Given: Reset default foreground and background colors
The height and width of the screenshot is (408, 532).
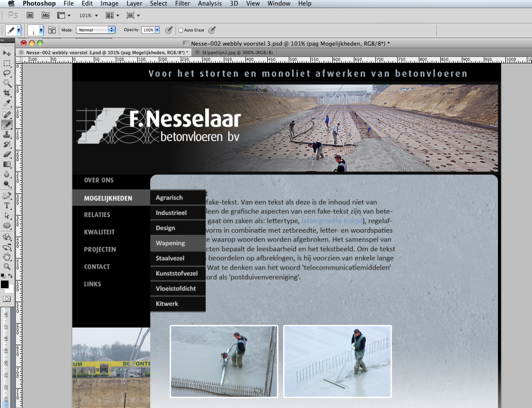Looking at the screenshot, I should pyautogui.click(x=2, y=275).
